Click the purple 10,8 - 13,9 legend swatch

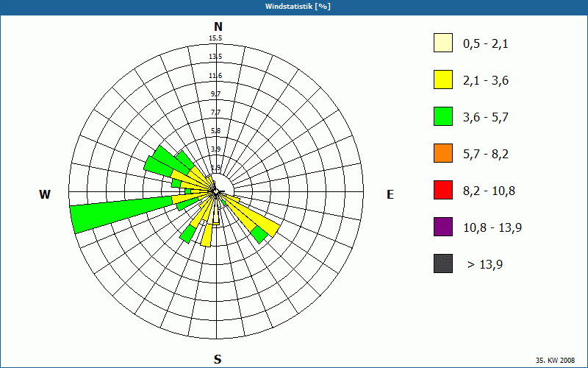[x=443, y=227]
